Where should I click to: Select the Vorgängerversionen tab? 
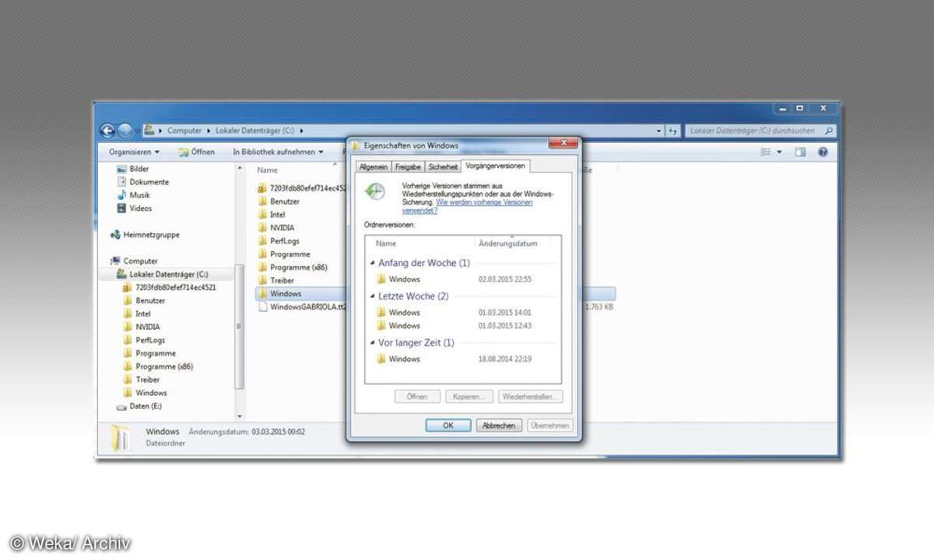tap(495, 166)
